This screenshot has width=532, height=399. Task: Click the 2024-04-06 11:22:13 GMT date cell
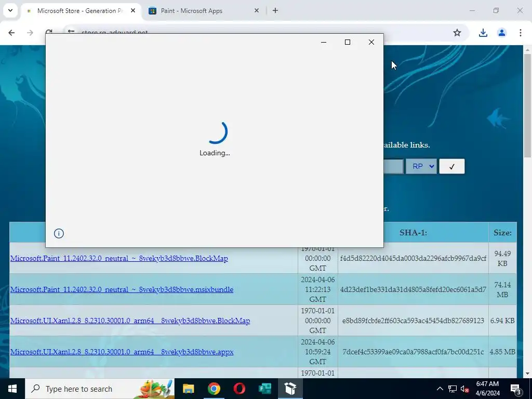coord(317,289)
